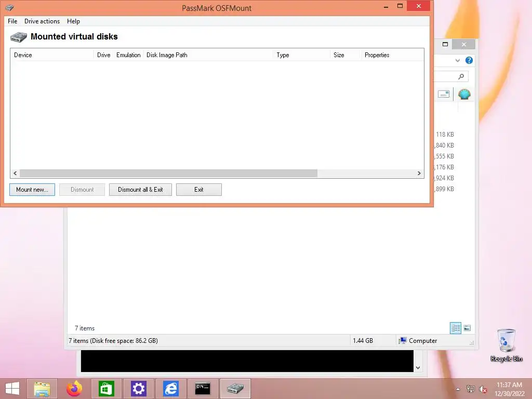Click the Computer label in the status bar
This screenshot has width=532, height=399.
tap(423, 341)
